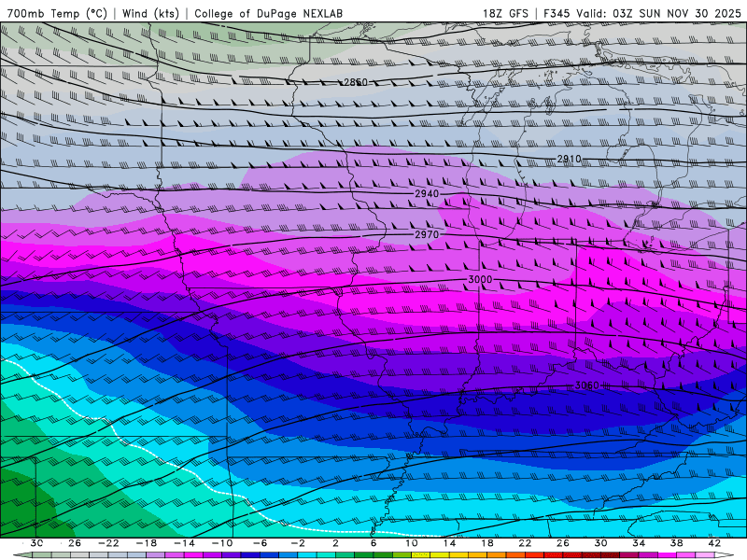
Task: Click the bright red swatch below 22
Action: [x=534, y=555]
